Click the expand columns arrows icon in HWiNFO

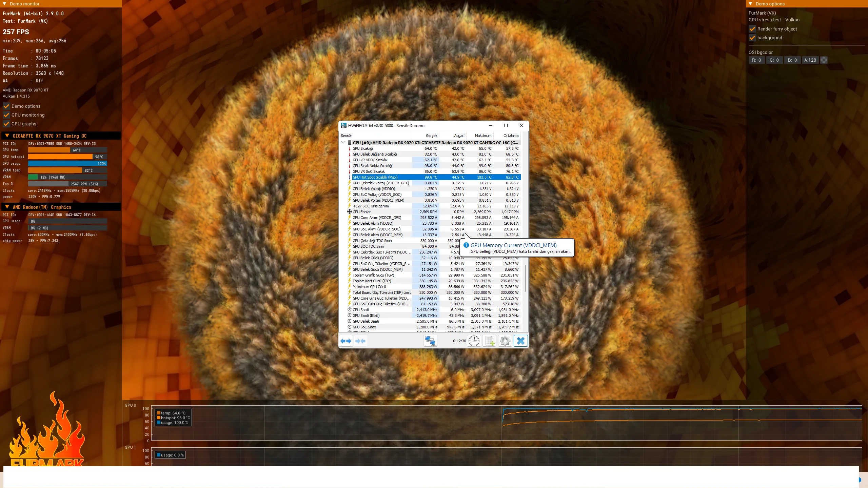pos(346,341)
